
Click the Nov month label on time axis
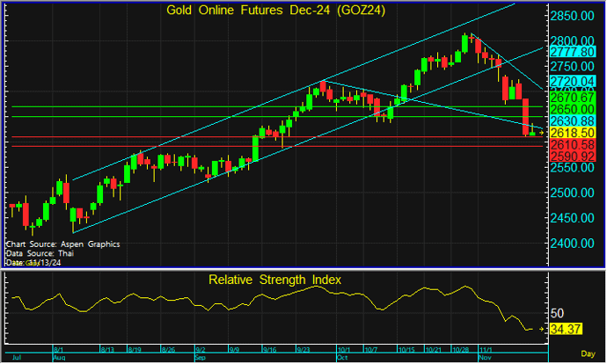click(x=484, y=358)
